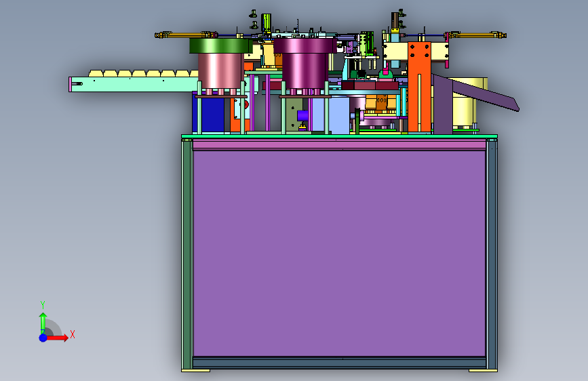Select the yellow-brown air cylinder at top left

click(x=187, y=35)
